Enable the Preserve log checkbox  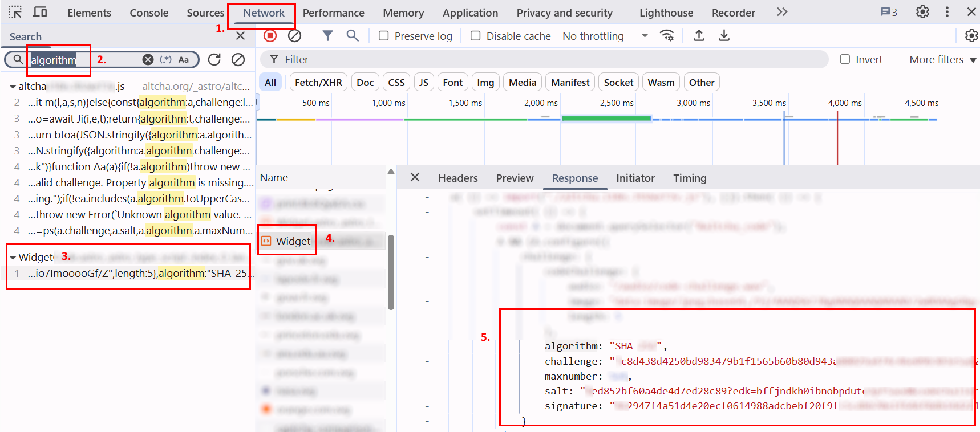click(384, 36)
